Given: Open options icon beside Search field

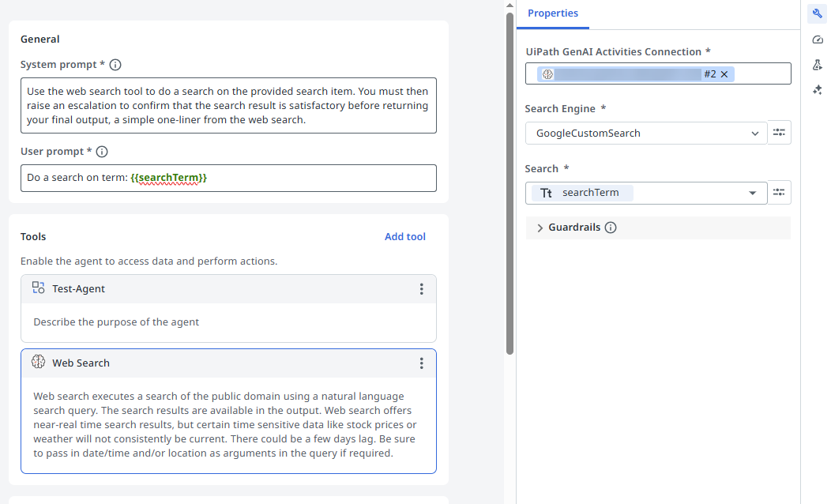Looking at the screenshot, I should coord(779,193).
